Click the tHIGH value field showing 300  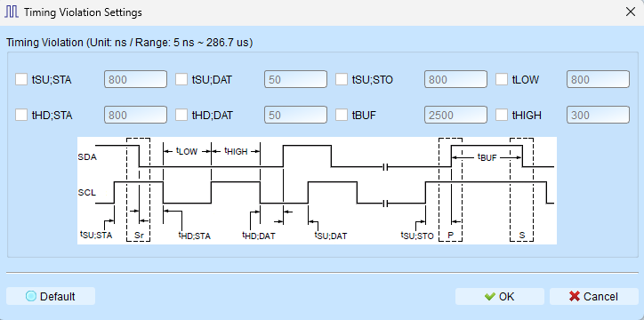[x=598, y=116]
